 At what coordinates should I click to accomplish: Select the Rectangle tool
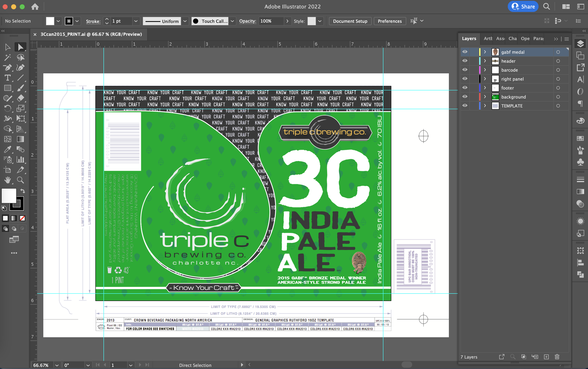(7, 88)
